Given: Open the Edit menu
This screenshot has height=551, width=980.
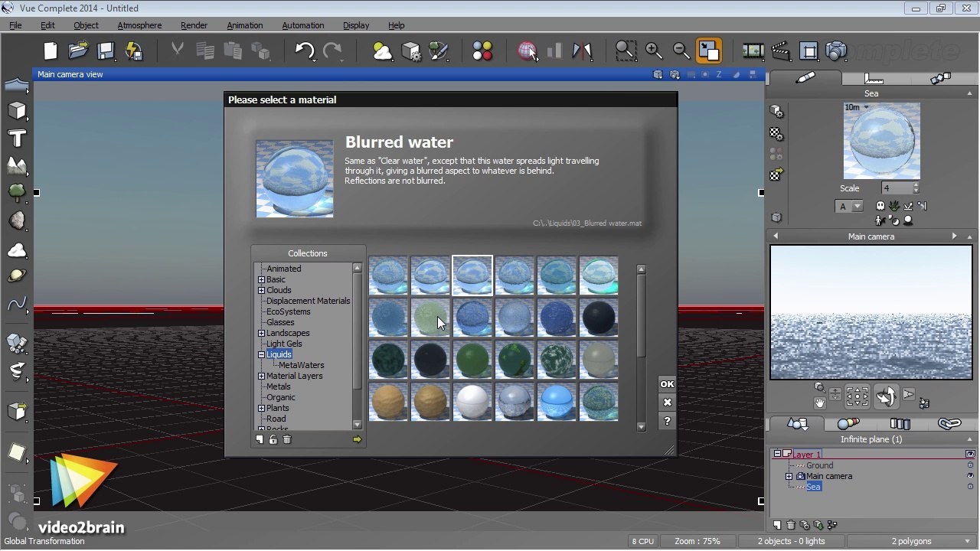Looking at the screenshot, I should [47, 25].
